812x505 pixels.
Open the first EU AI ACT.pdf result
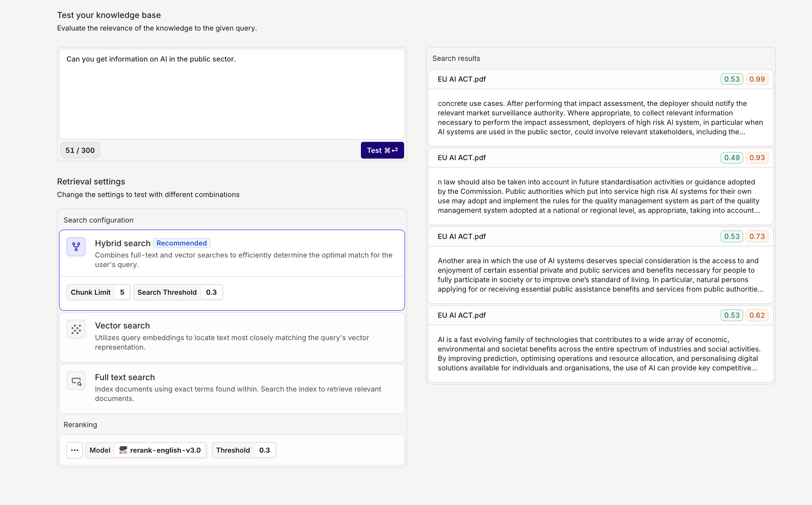coord(461,79)
